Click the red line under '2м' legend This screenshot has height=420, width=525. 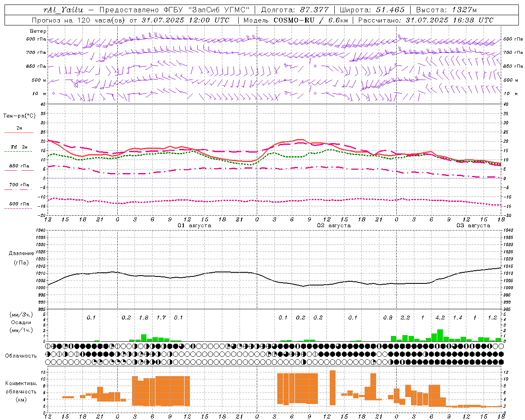coord(19,133)
